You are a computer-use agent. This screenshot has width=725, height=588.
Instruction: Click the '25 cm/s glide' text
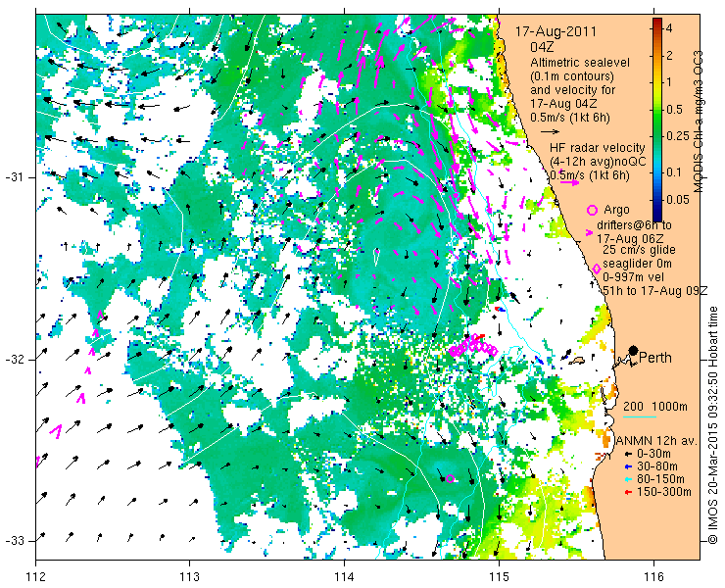639,250
